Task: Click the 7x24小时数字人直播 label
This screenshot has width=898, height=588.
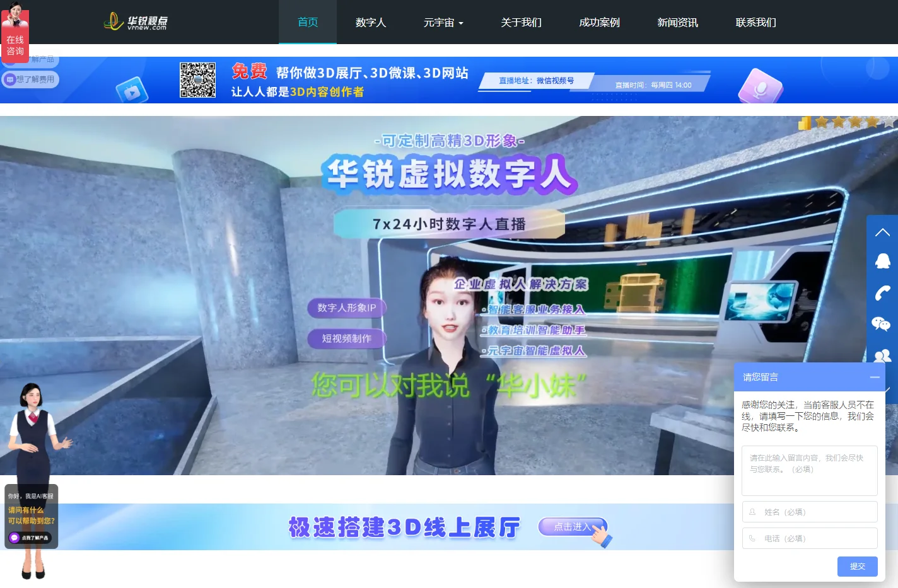Action: click(449, 224)
